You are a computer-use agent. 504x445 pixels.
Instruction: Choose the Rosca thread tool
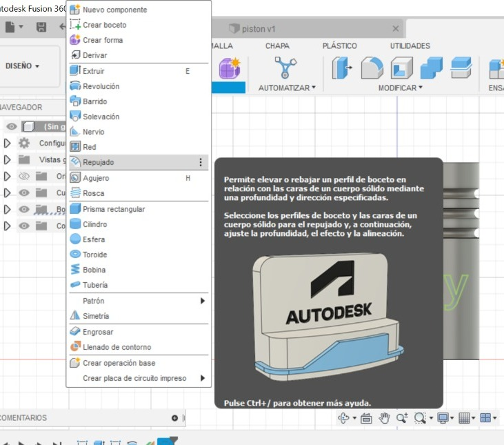point(139,193)
